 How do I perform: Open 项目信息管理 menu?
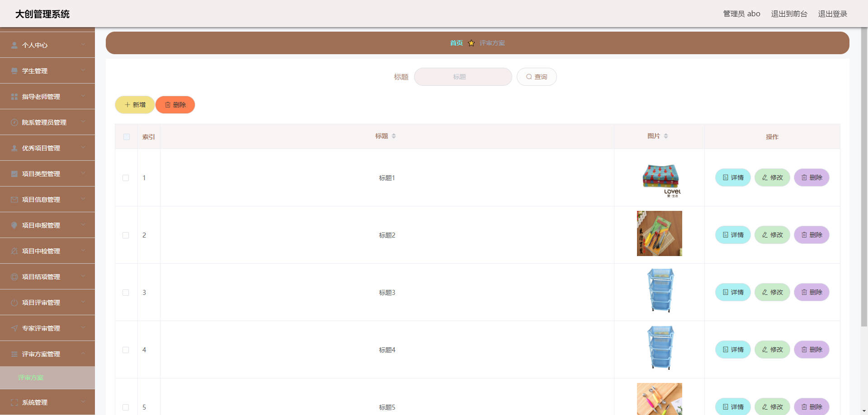[x=47, y=200]
